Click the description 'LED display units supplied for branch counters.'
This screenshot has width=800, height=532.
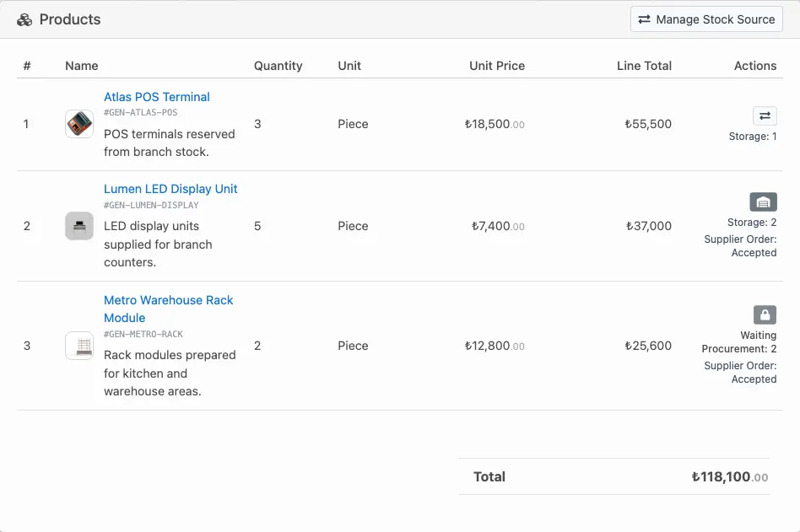[x=158, y=245]
